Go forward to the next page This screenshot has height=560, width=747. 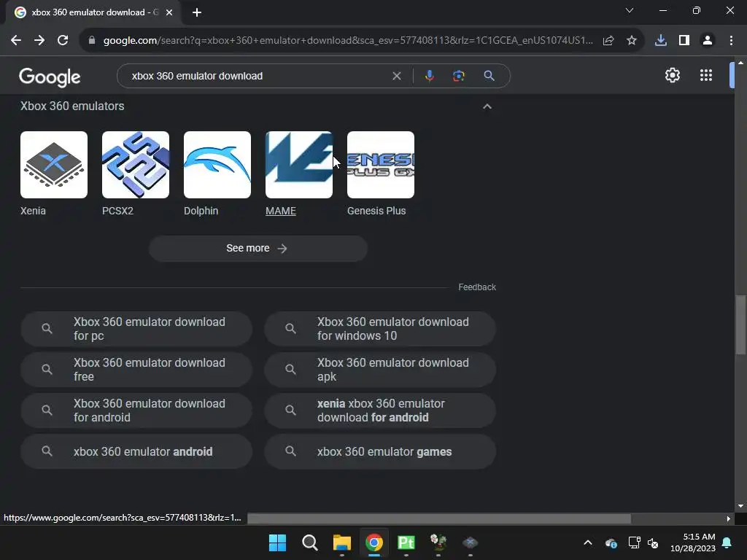click(39, 41)
